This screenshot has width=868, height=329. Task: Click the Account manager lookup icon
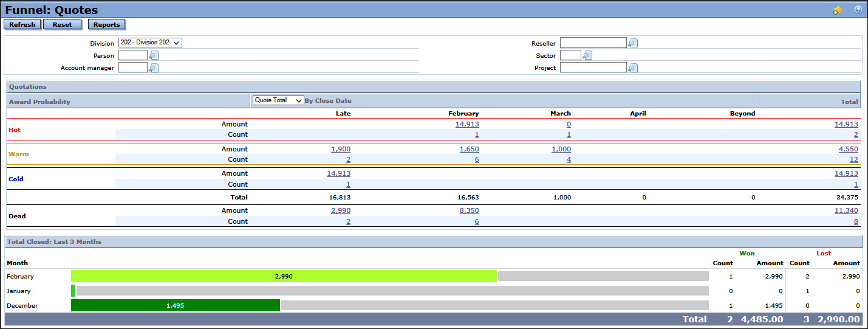click(x=154, y=68)
